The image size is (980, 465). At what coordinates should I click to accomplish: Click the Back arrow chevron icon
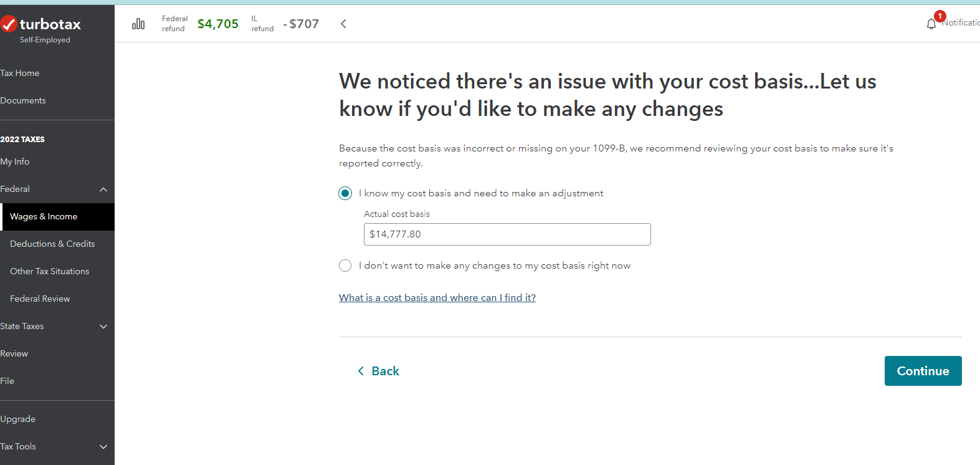click(361, 371)
